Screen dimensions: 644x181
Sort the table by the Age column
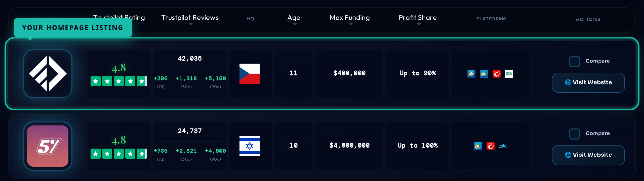click(x=295, y=24)
